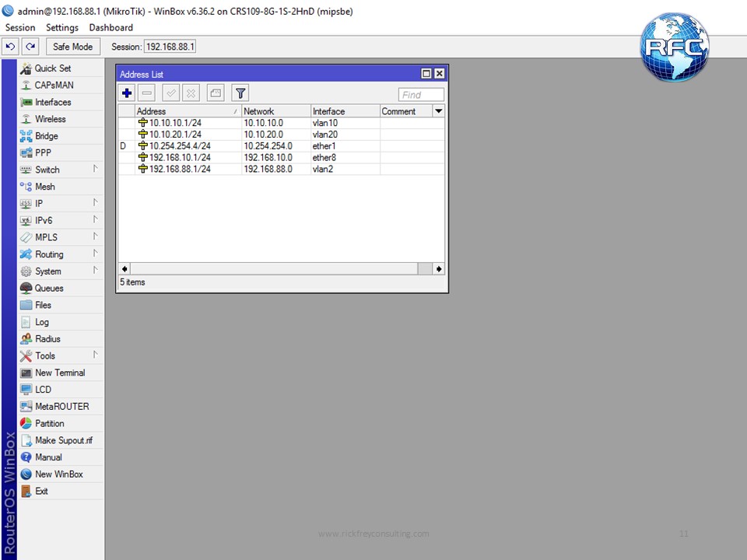
Task: Open the Bridge section
Action: (61, 136)
